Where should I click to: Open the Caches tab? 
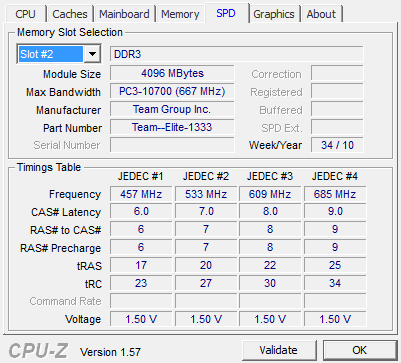(70, 14)
